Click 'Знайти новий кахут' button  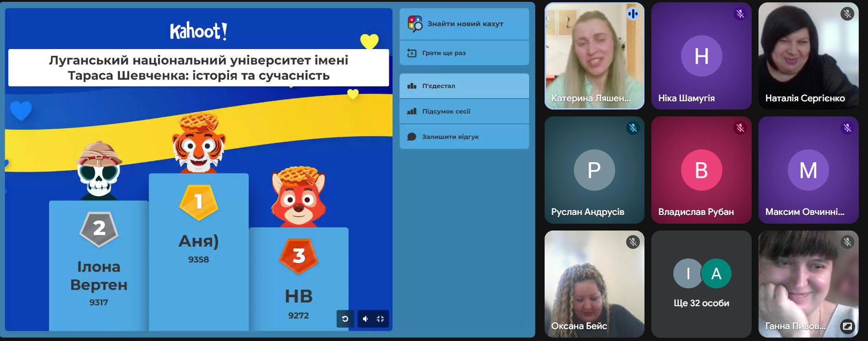[x=464, y=24]
